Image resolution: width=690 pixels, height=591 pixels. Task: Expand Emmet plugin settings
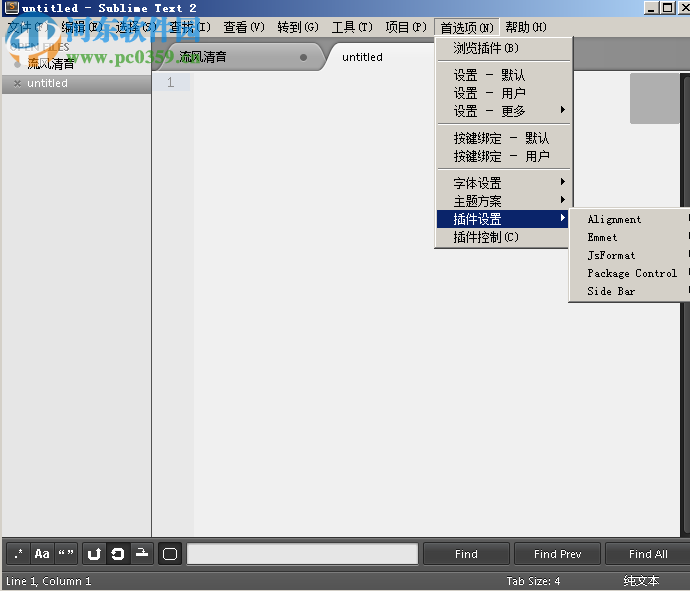pos(631,237)
